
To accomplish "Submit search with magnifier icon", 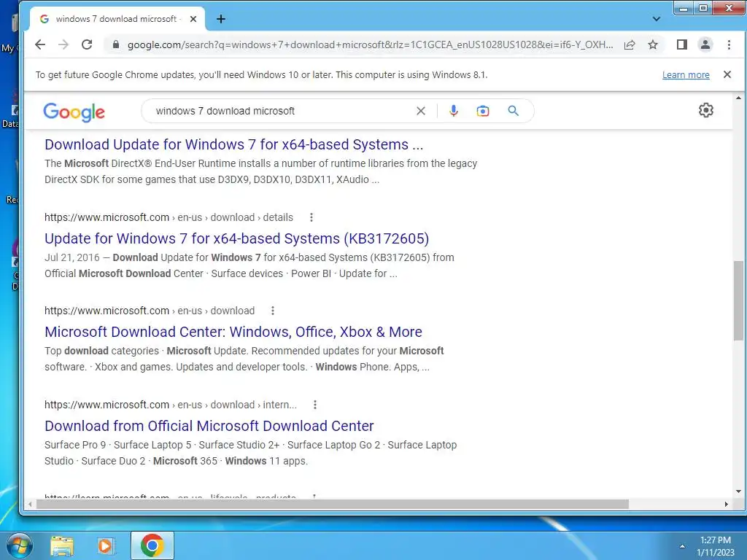I will pyautogui.click(x=513, y=111).
